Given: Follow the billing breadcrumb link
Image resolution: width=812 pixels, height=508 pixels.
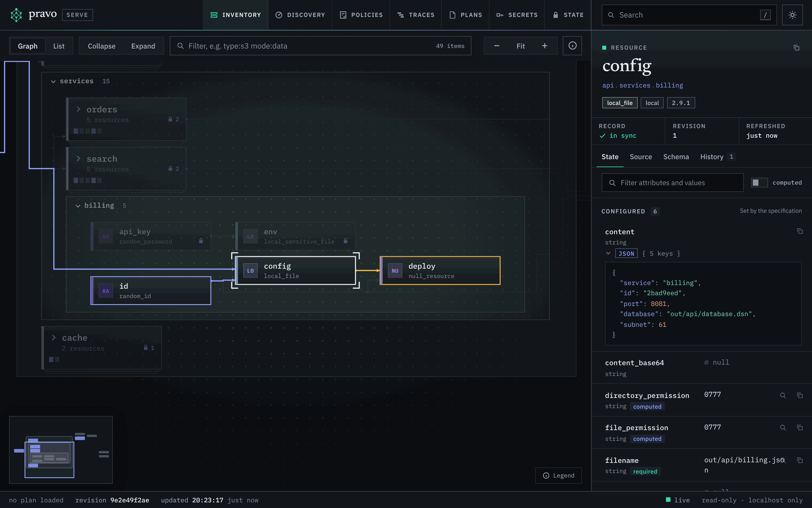Looking at the screenshot, I should 669,85.
